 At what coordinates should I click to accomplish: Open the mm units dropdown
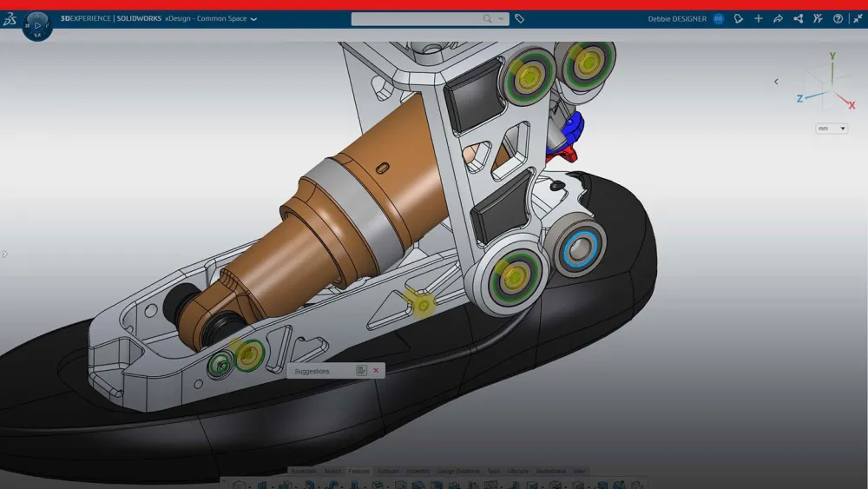[832, 129]
